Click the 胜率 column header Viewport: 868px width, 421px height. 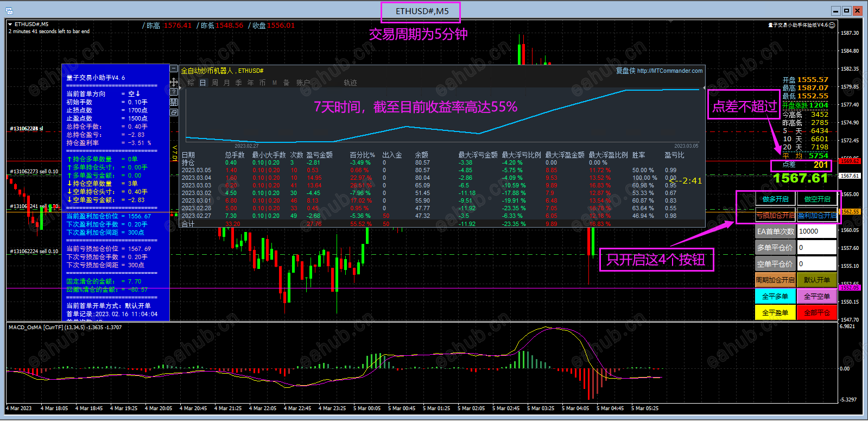pyautogui.click(x=638, y=155)
